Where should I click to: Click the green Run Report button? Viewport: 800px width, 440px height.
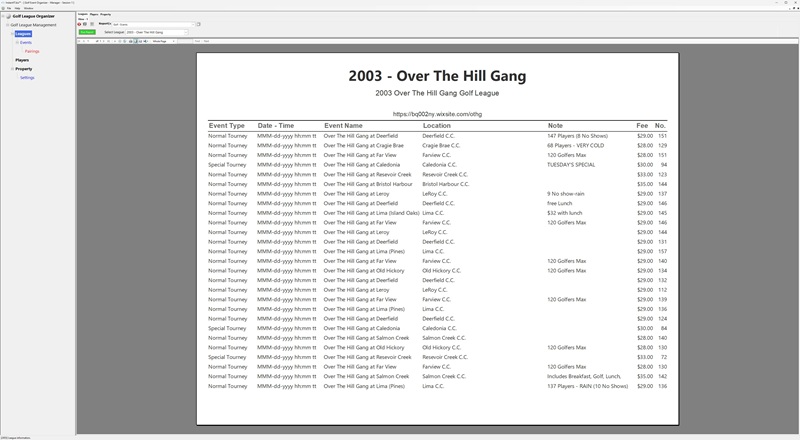(87, 32)
